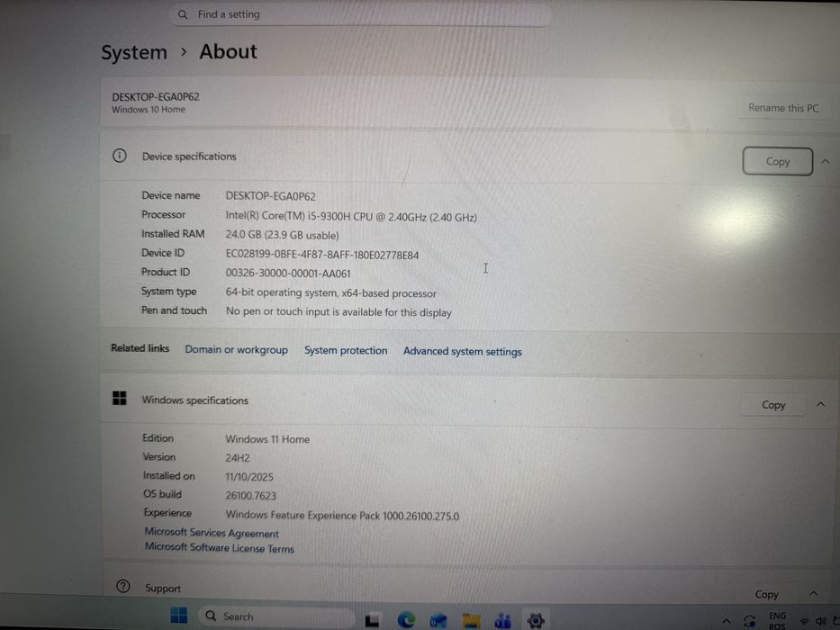Image resolution: width=840 pixels, height=630 pixels.
Task: Click the Windows logo beside Windows specifications
Action: [120, 398]
